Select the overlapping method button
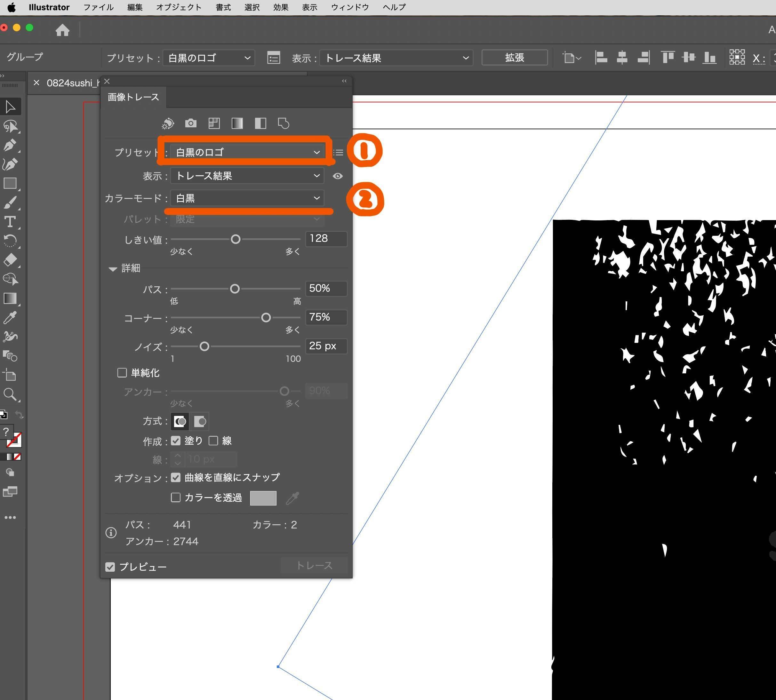 point(200,422)
